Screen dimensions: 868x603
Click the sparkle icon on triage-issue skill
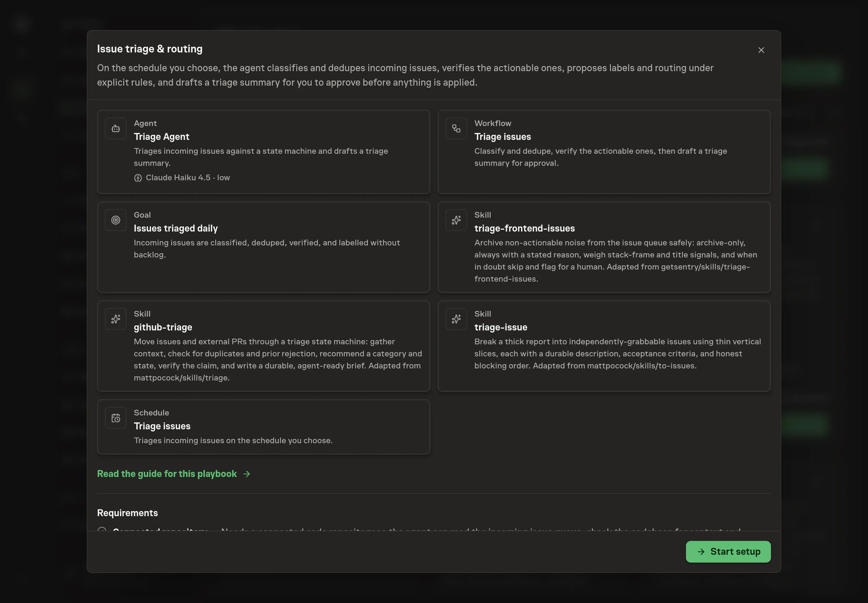(x=456, y=319)
